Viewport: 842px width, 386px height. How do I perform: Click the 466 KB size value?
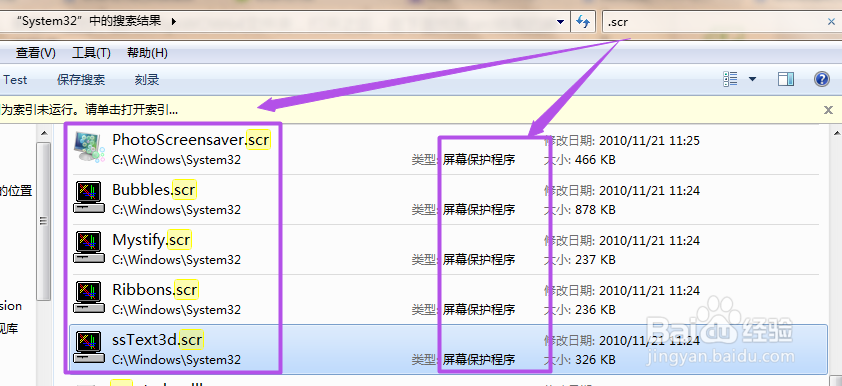coord(595,160)
